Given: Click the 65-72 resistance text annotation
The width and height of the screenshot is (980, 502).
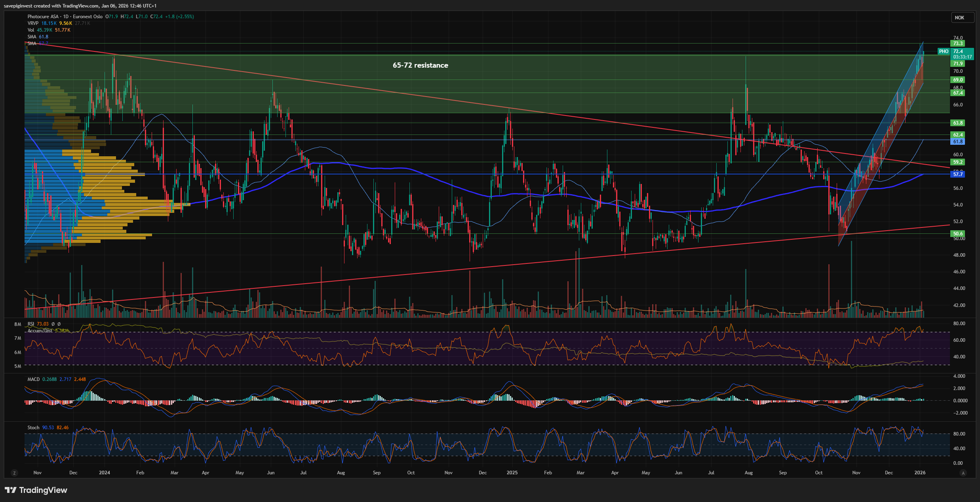Looking at the screenshot, I should [420, 65].
